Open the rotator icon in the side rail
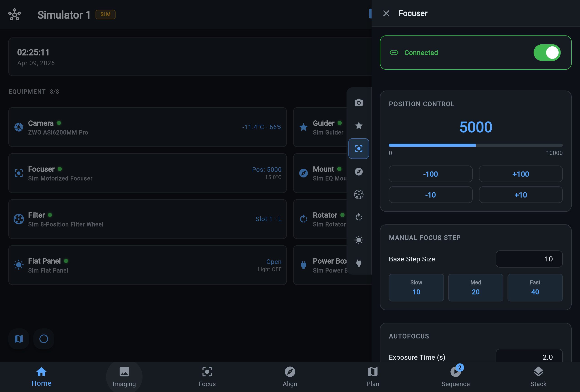The image size is (580, 392). pyautogui.click(x=359, y=217)
